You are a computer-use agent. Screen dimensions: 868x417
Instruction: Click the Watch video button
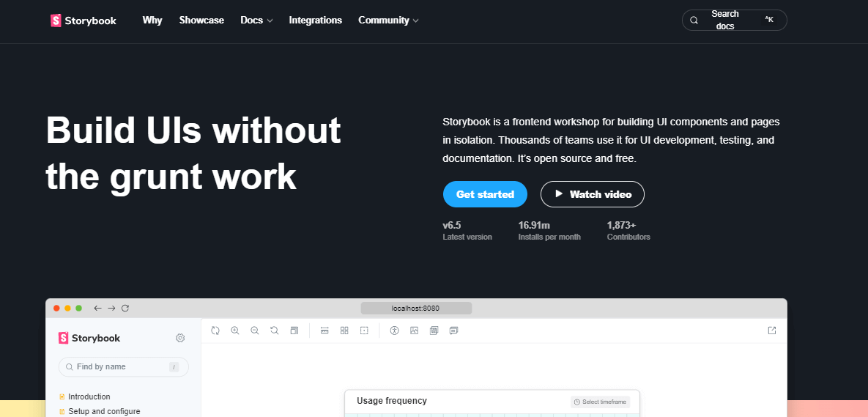click(593, 194)
